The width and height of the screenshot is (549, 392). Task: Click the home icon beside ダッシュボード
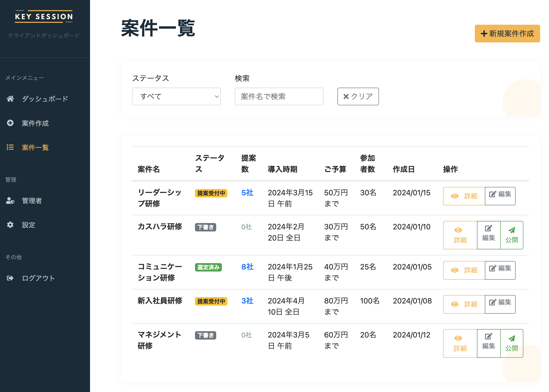click(x=10, y=99)
